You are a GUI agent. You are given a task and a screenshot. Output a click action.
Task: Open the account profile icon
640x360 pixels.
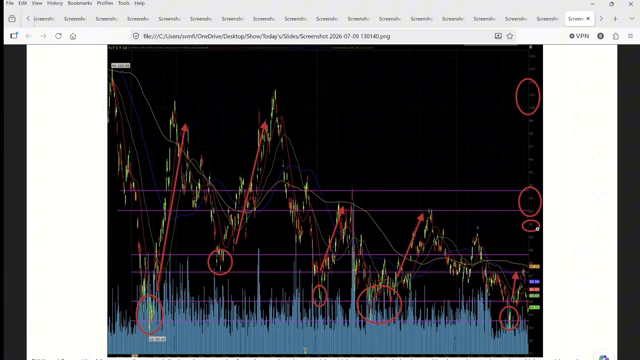tap(600, 36)
